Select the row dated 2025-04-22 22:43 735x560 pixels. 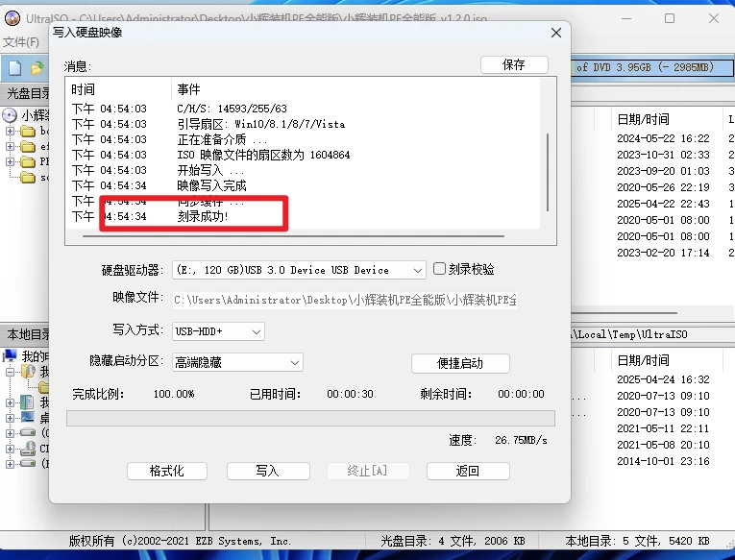tap(663, 204)
